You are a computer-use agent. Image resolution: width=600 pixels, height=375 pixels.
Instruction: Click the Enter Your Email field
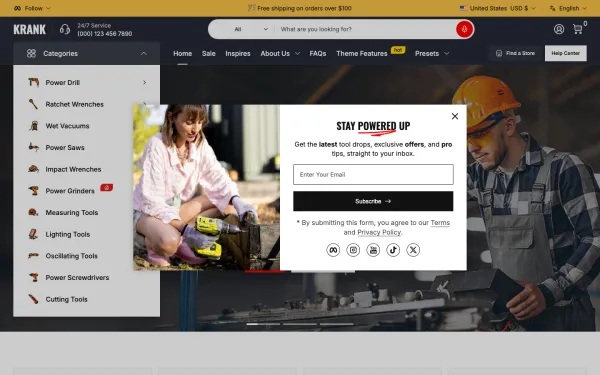(x=373, y=174)
